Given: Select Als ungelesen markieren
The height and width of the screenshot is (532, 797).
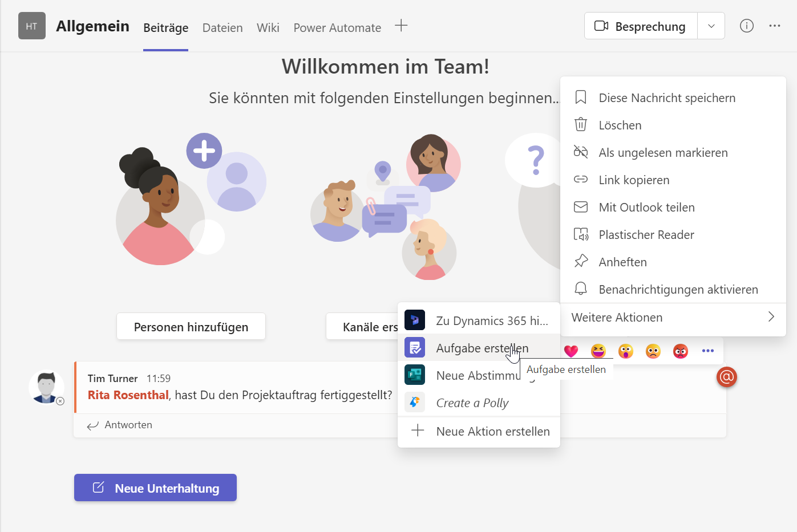Looking at the screenshot, I should [x=673, y=152].
